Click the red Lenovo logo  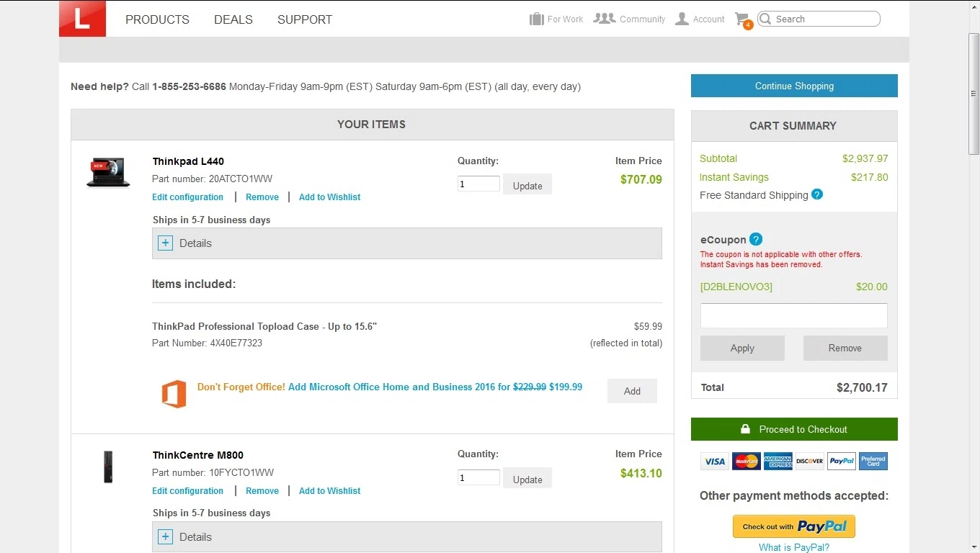click(x=82, y=19)
